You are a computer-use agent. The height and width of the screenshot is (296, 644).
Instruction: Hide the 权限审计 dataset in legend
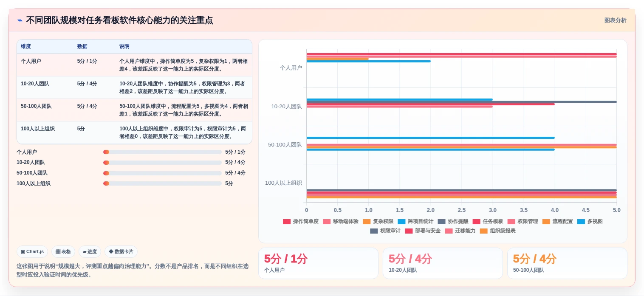(385, 231)
